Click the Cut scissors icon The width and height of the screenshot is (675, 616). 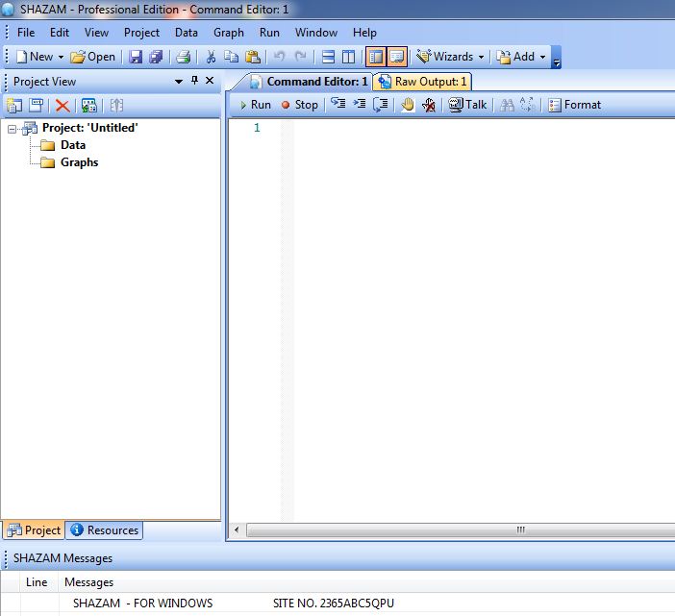pos(211,57)
